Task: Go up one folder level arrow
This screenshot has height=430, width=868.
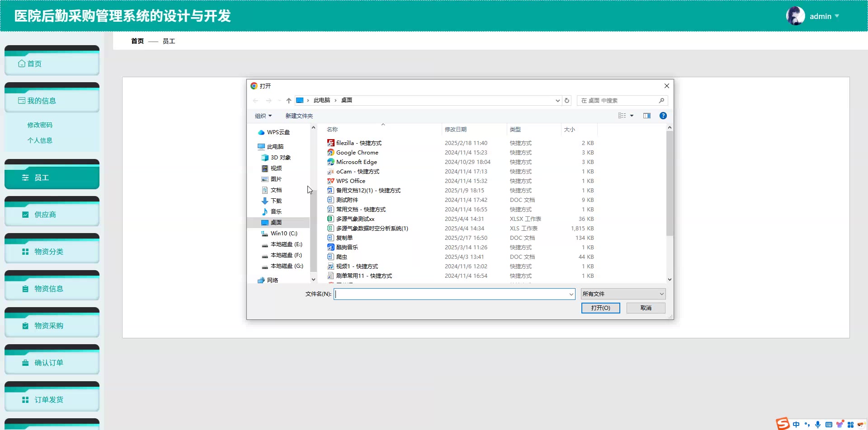Action: [289, 101]
